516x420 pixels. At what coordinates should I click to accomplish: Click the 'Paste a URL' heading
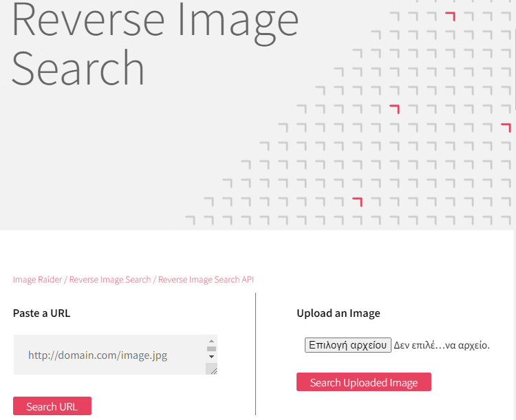click(x=41, y=313)
